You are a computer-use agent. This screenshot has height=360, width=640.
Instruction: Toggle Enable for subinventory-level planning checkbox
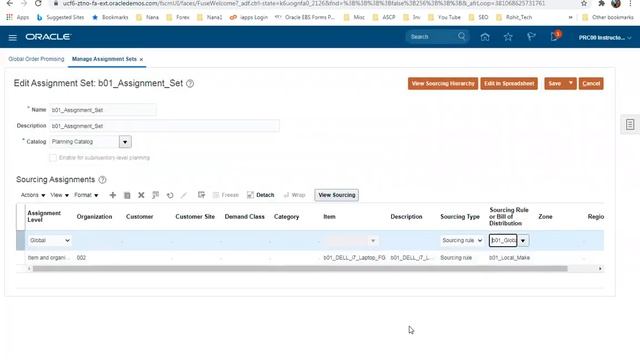(53, 158)
